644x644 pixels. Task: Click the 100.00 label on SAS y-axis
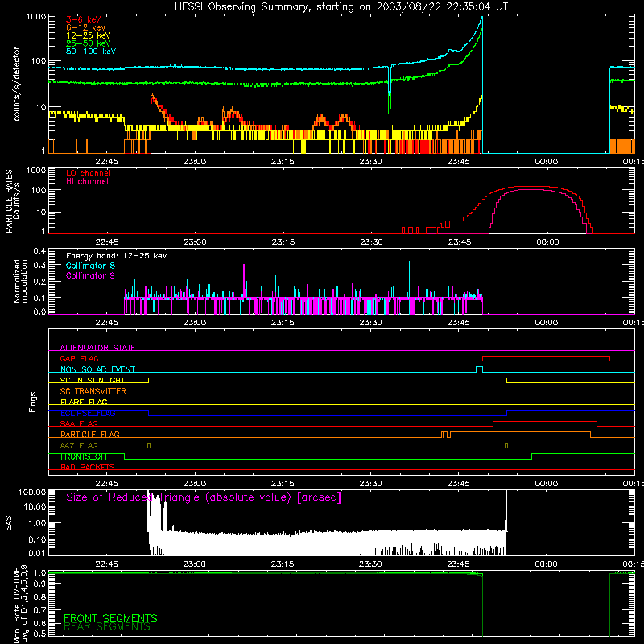[32, 492]
